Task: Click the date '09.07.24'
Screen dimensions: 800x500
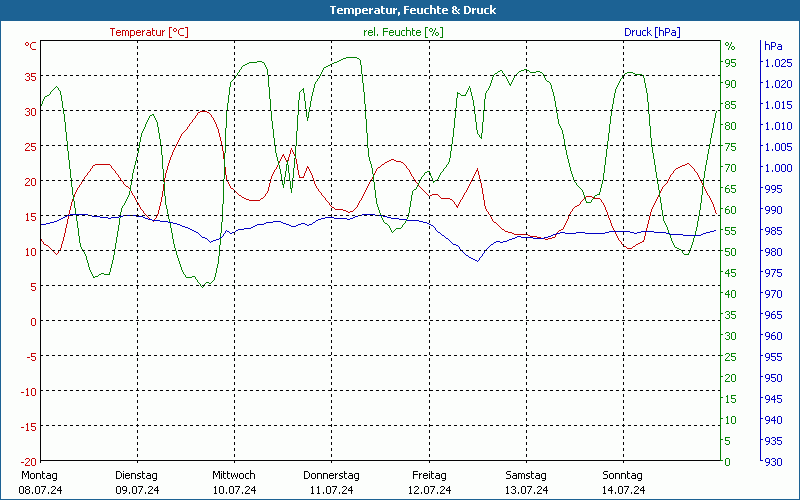Action: click(x=137, y=490)
